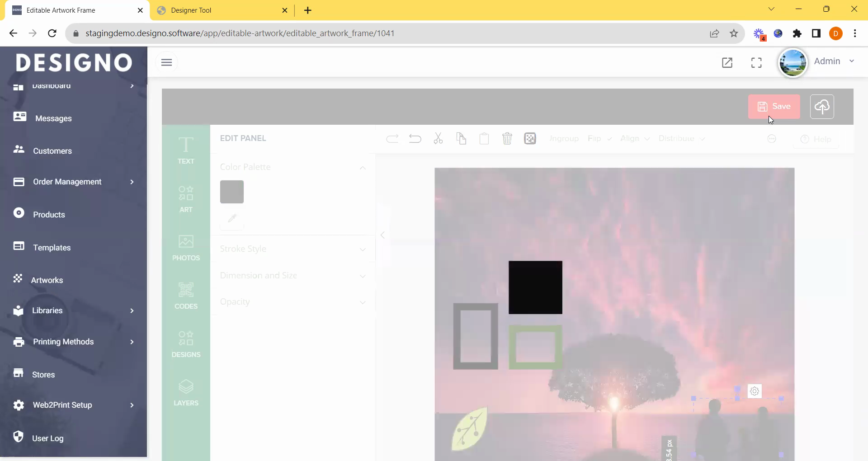
Task: Toggle fullscreen mode icon
Action: point(756,62)
